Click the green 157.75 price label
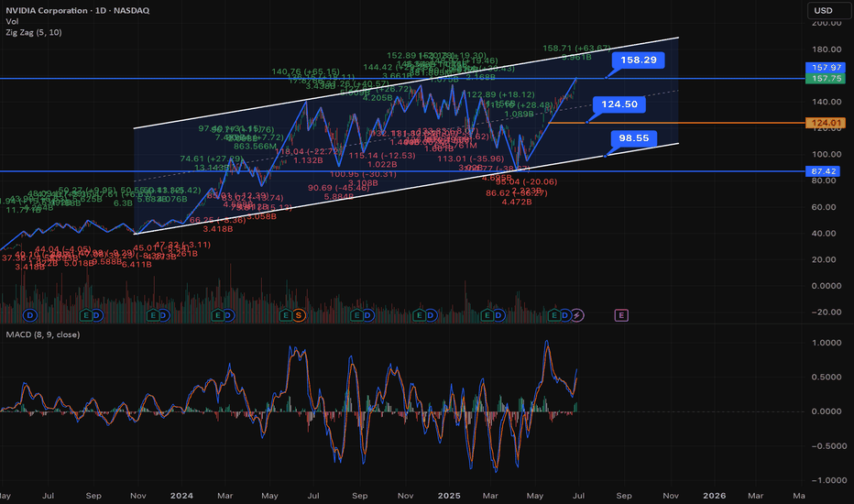The image size is (854, 504). 826,79
